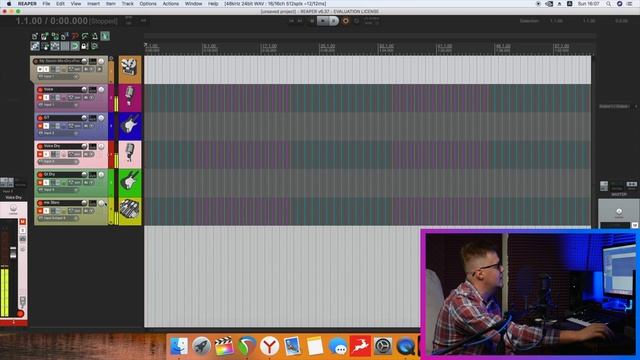Arm the Voice track for recording

[x=40, y=89]
